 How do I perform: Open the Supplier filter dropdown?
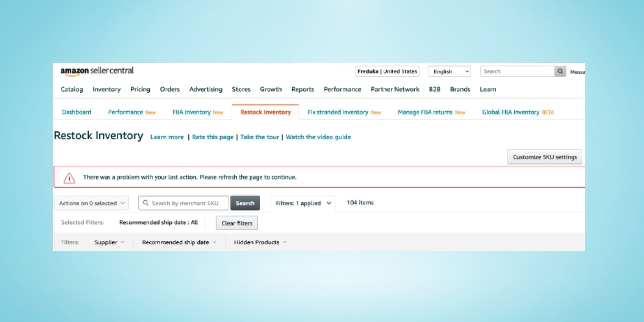point(109,242)
